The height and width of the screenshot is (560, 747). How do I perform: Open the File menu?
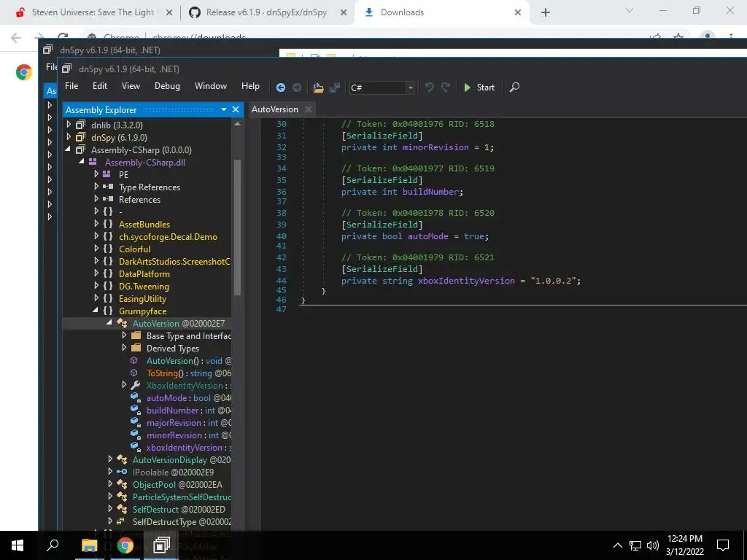[x=71, y=86]
